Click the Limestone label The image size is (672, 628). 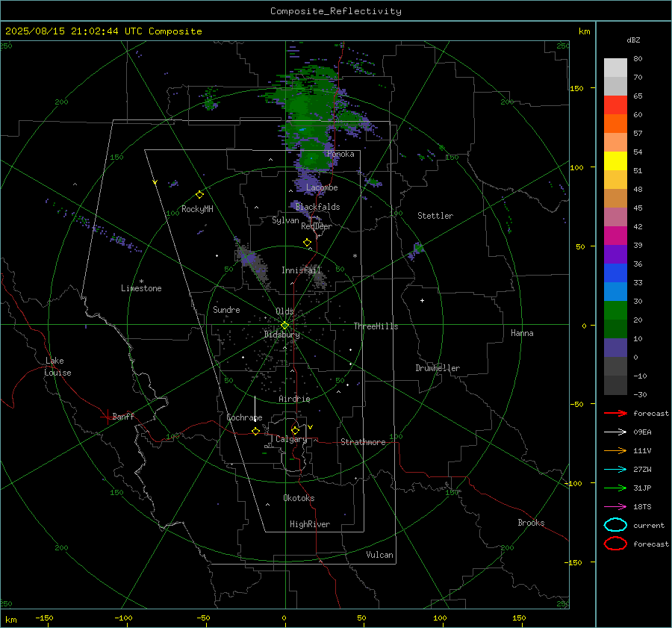(141, 288)
